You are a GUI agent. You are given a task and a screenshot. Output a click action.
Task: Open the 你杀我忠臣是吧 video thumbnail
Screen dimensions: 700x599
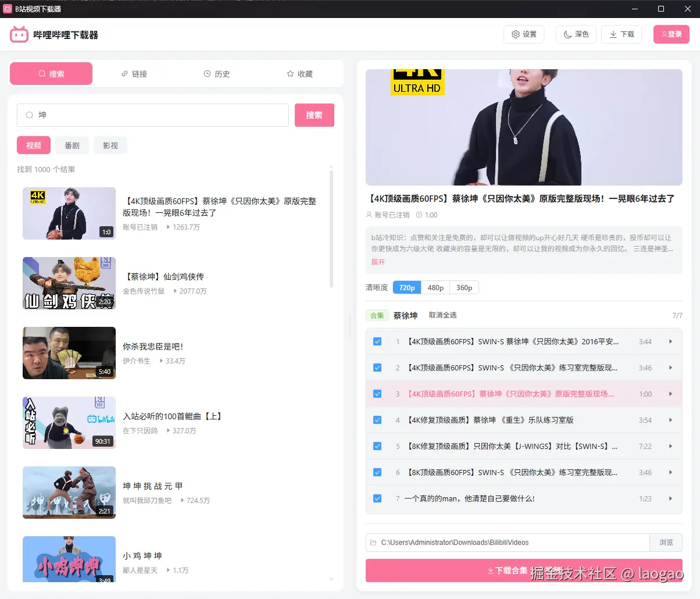[69, 353]
